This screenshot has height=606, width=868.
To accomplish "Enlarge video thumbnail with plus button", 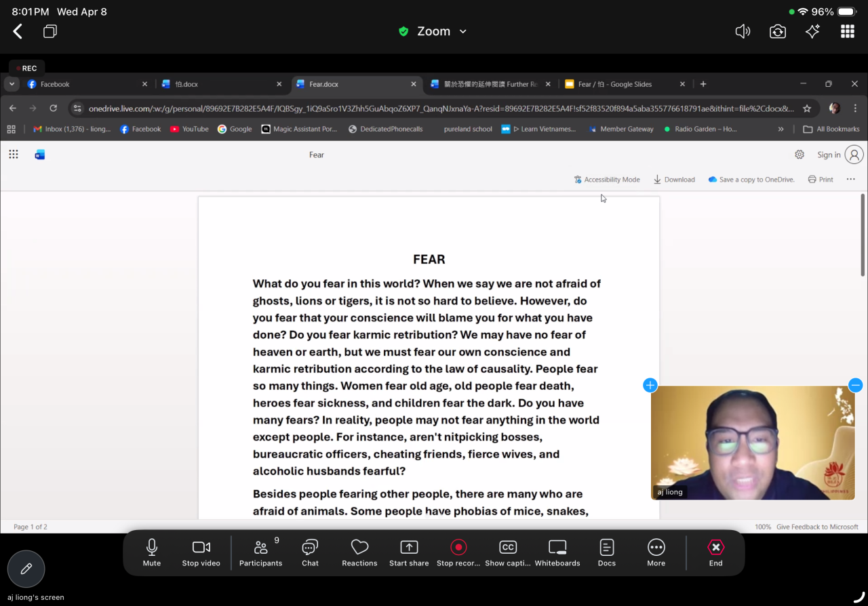I will (650, 385).
